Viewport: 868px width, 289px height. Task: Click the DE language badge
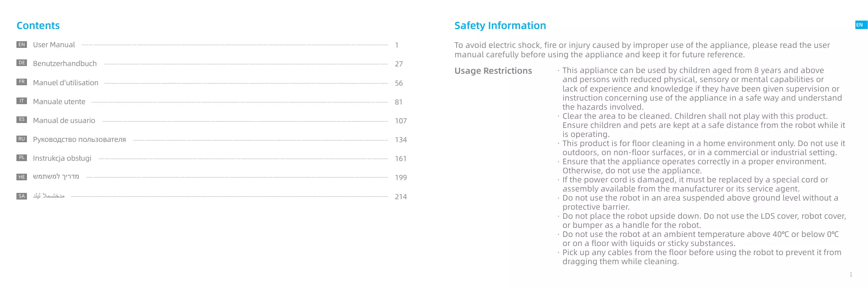(22, 63)
